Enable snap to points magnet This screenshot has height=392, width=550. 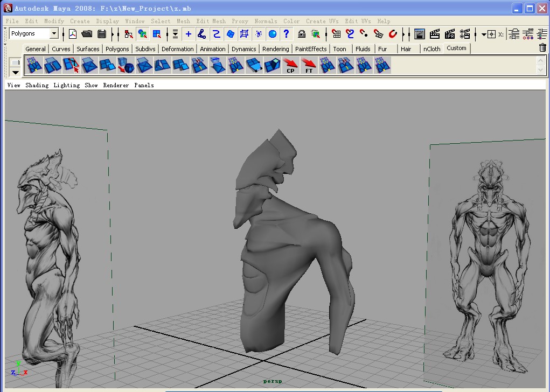(x=364, y=34)
